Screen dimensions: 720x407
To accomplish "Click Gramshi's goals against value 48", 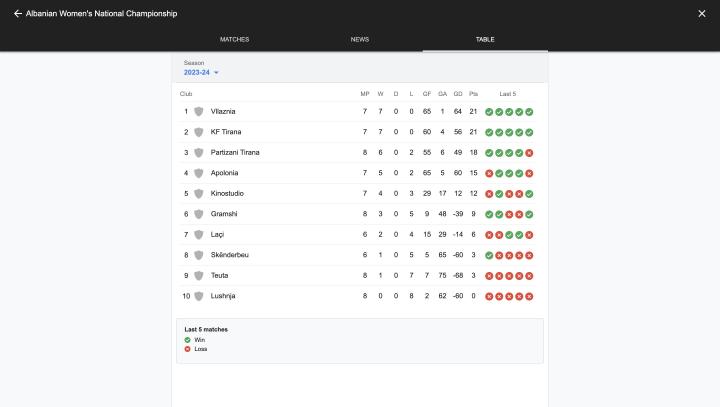I will pyautogui.click(x=442, y=214).
